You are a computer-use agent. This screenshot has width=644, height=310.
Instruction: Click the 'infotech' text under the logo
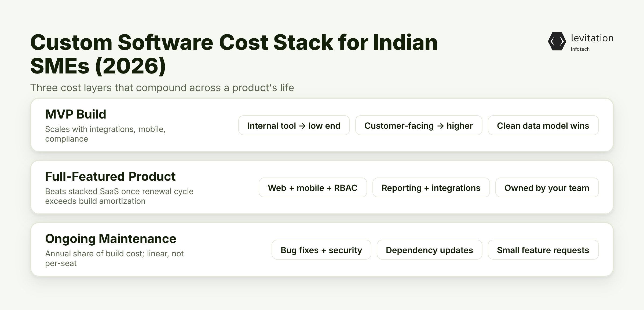pos(580,49)
